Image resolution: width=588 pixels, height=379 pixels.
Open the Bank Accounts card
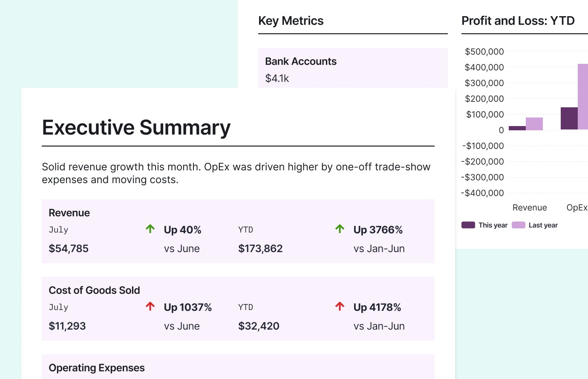point(353,67)
